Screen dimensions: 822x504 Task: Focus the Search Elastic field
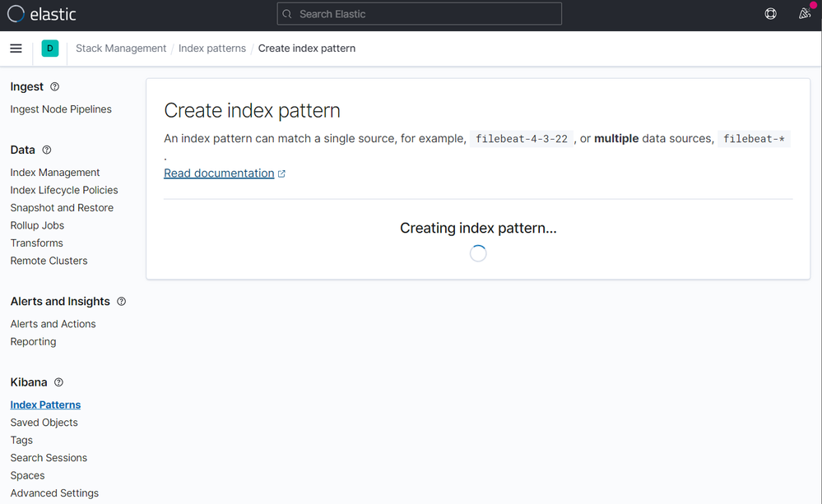point(419,14)
